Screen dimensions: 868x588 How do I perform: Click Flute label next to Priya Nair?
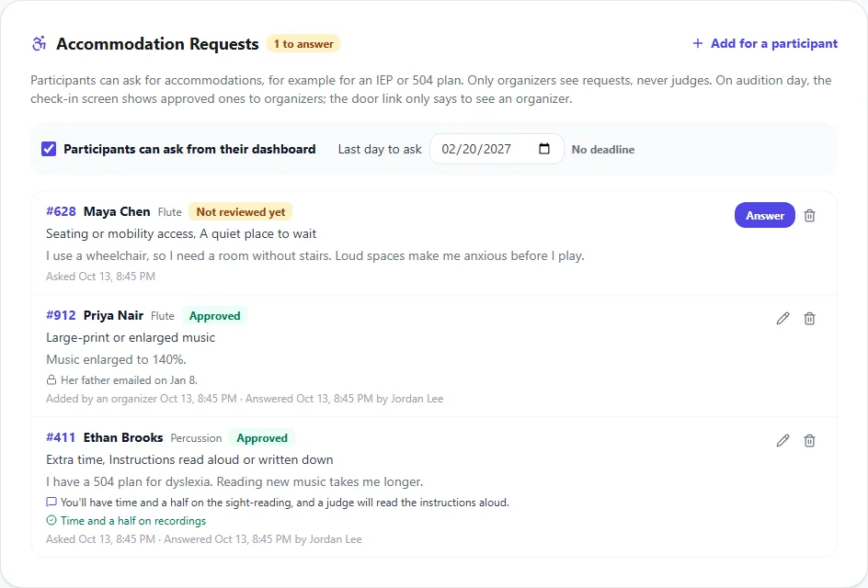coord(162,316)
